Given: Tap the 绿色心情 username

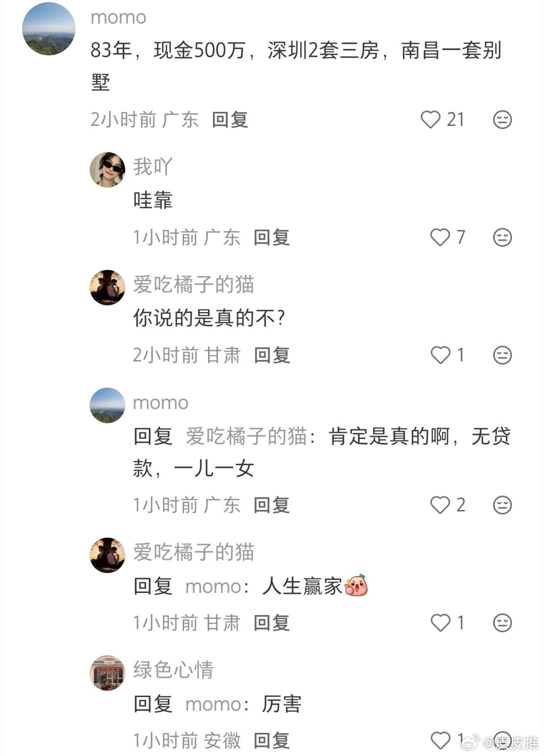Looking at the screenshot, I should 173,670.
